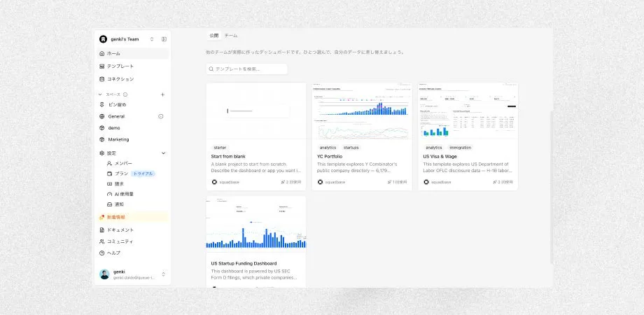Click usage count on US Visa & Wage card
644x315 pixels.
(503, 182)
